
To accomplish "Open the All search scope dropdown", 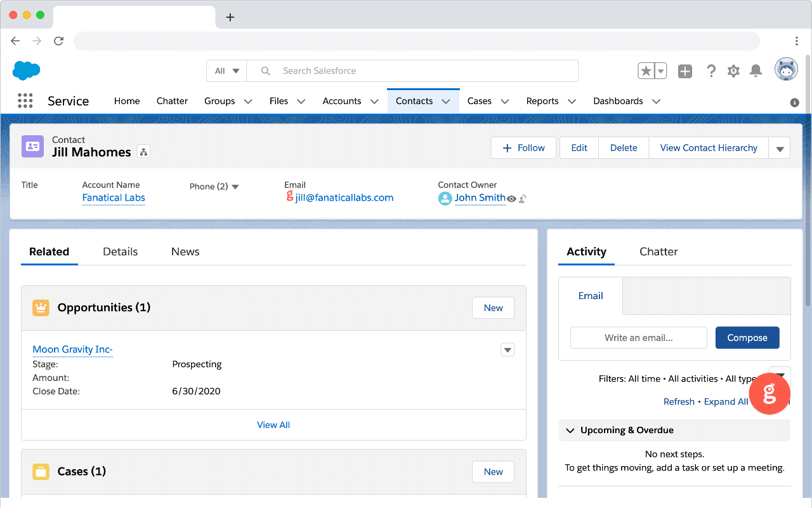I will 226,71.
